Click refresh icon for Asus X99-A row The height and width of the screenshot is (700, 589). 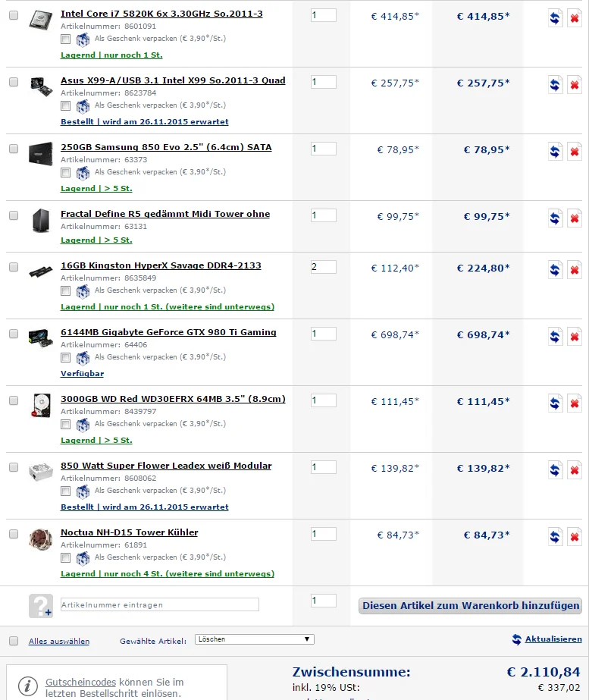[x=555, y=85]
